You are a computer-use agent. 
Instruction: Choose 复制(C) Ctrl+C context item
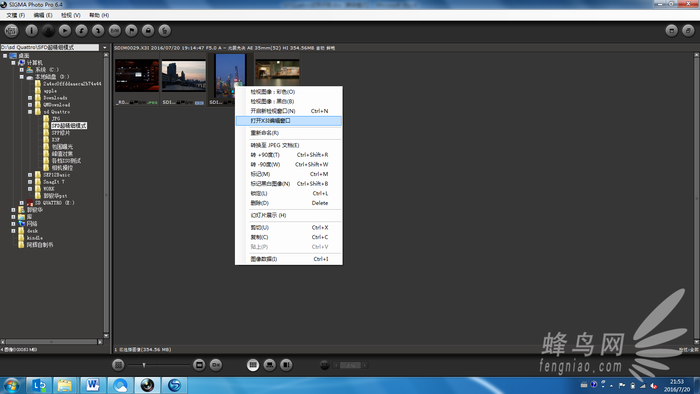click(x=288, y=237)
